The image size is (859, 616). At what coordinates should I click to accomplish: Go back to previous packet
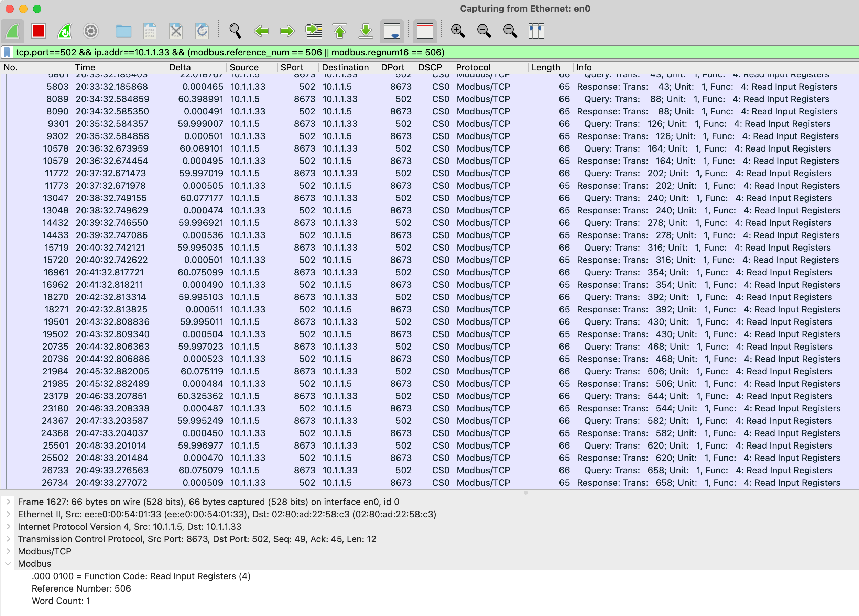[261, 31]
